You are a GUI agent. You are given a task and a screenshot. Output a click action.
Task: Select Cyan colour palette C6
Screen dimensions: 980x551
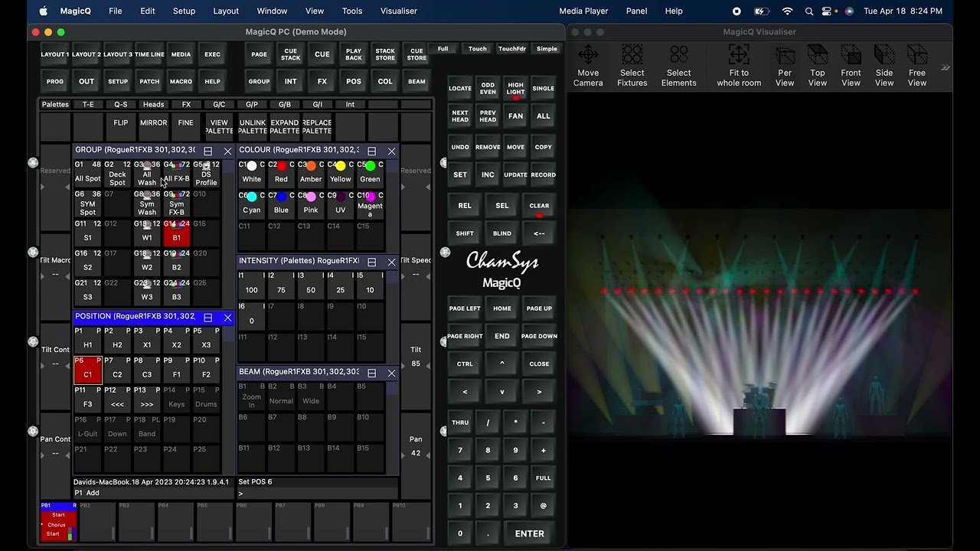252,204
